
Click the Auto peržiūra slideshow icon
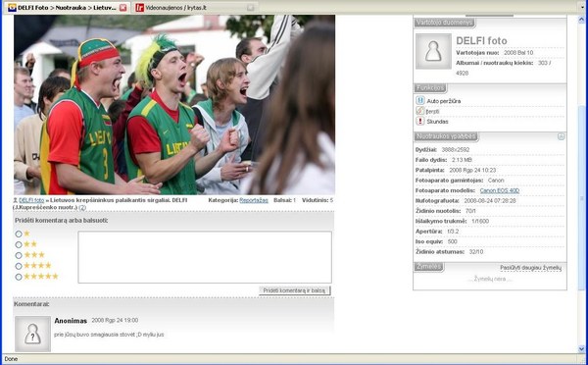point(420,101)
